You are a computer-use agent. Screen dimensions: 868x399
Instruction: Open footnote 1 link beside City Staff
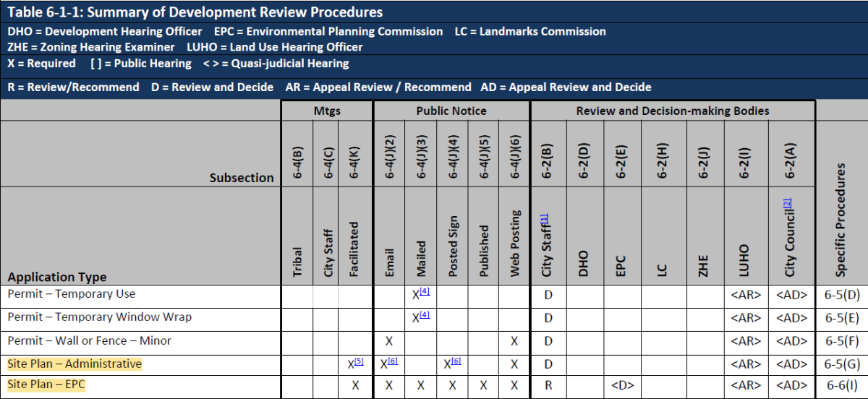click(x=544, y=218)
